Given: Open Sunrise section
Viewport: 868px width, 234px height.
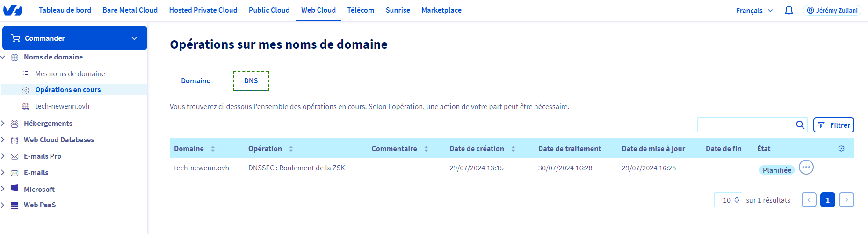Looking at the screenshot, I should point(398,10).
